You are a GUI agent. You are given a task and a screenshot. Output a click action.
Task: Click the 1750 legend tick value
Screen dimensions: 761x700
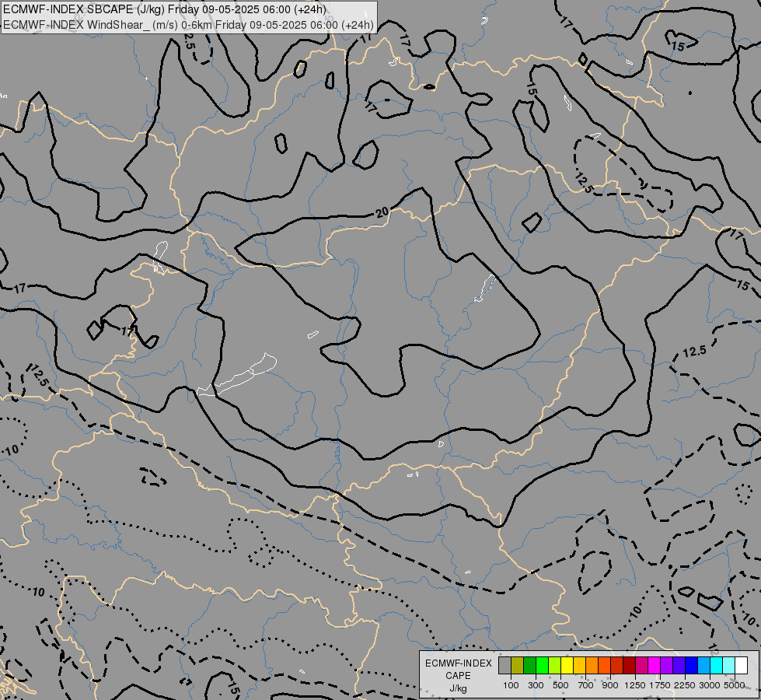(x=660, y=685)
